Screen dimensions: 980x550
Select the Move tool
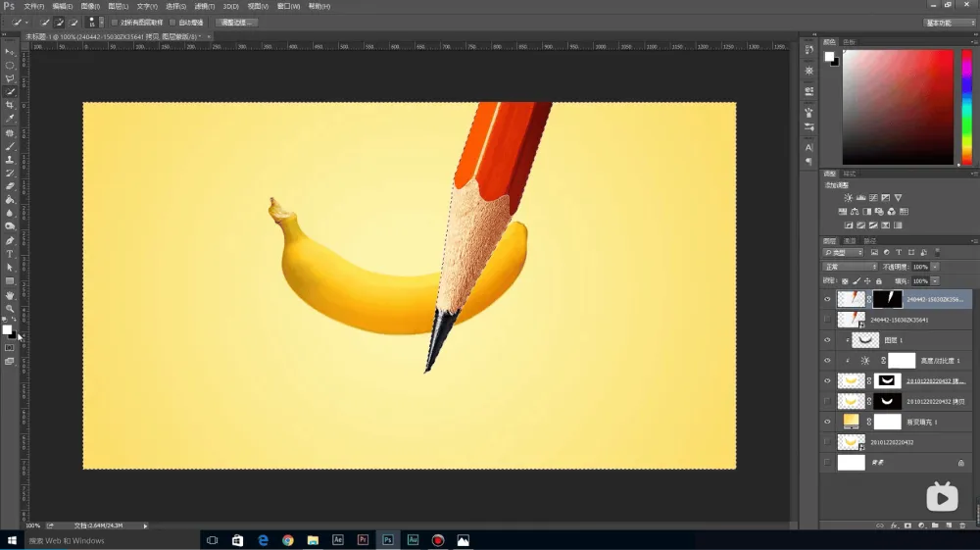[10, 51]
